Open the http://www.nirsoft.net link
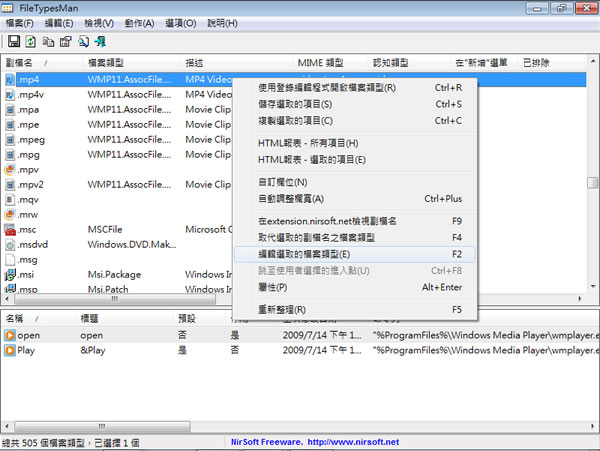 click(x=353, y=442)
